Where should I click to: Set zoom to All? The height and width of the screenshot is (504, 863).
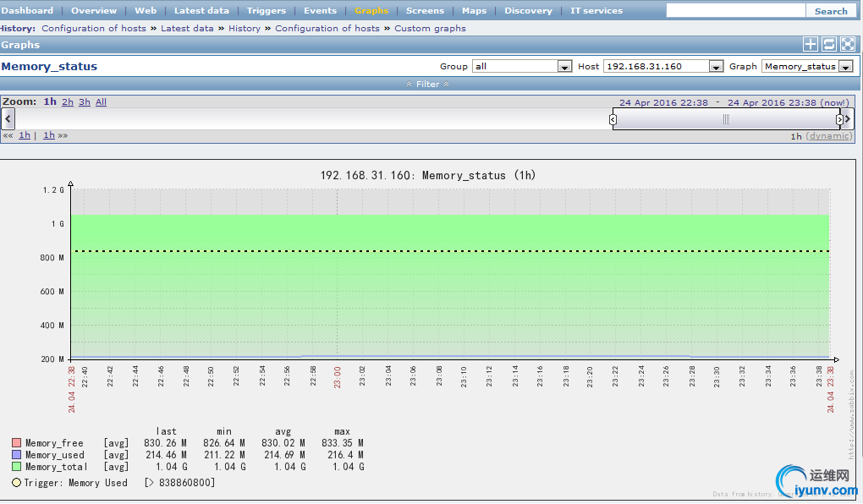point(101,102)
